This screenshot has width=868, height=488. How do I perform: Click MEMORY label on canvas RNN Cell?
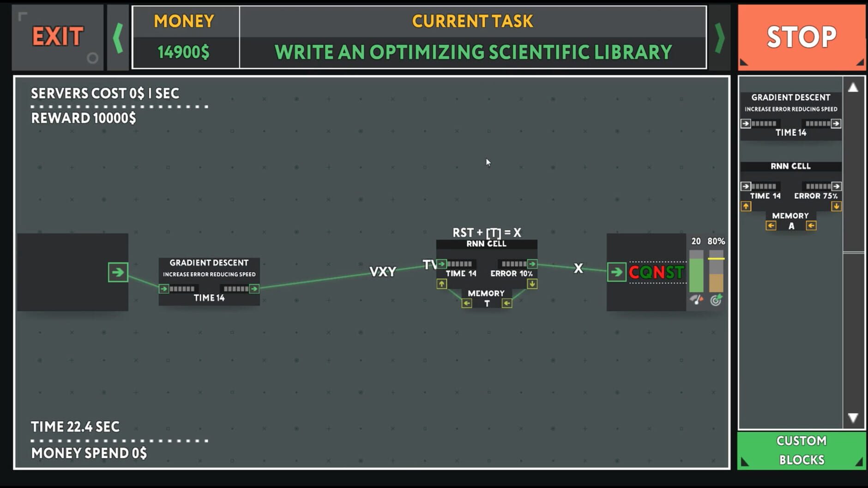coord(486,293)
